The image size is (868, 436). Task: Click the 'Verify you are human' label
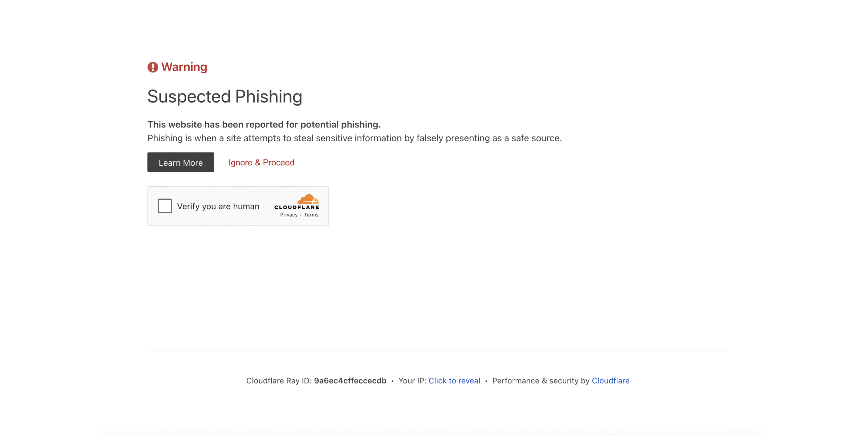coord(218,206)
